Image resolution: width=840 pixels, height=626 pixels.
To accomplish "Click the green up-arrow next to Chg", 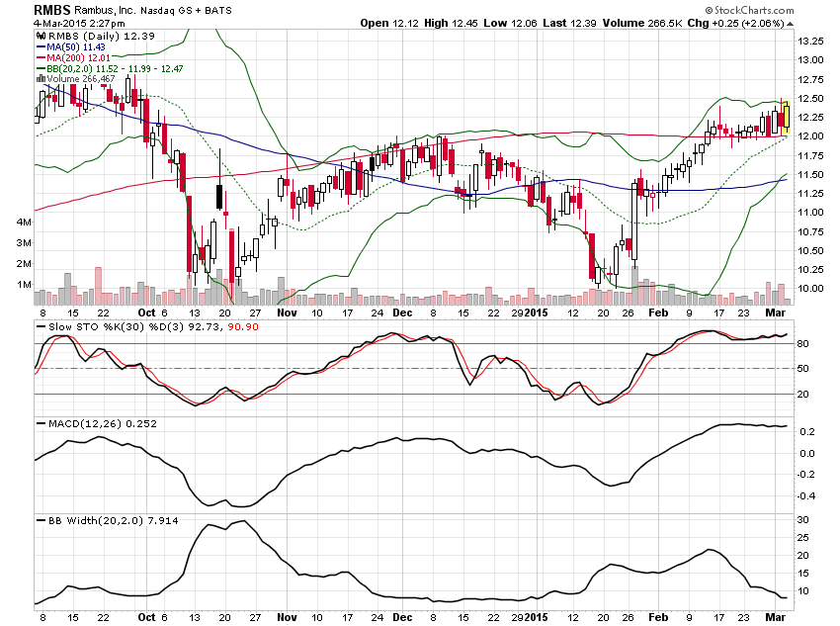I will click(x=791, y=24).
